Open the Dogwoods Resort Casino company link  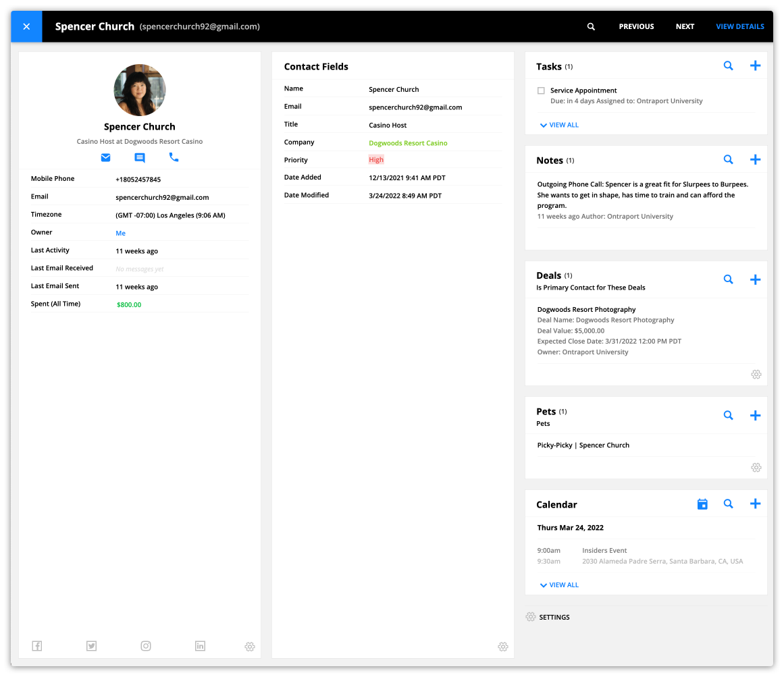point(407,142)
